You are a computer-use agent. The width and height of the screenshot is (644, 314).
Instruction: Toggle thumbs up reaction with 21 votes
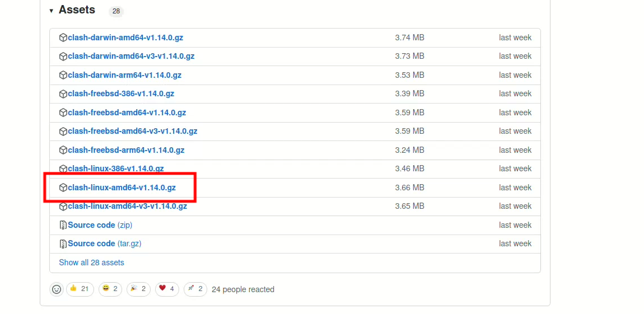[x=80, y=289]
